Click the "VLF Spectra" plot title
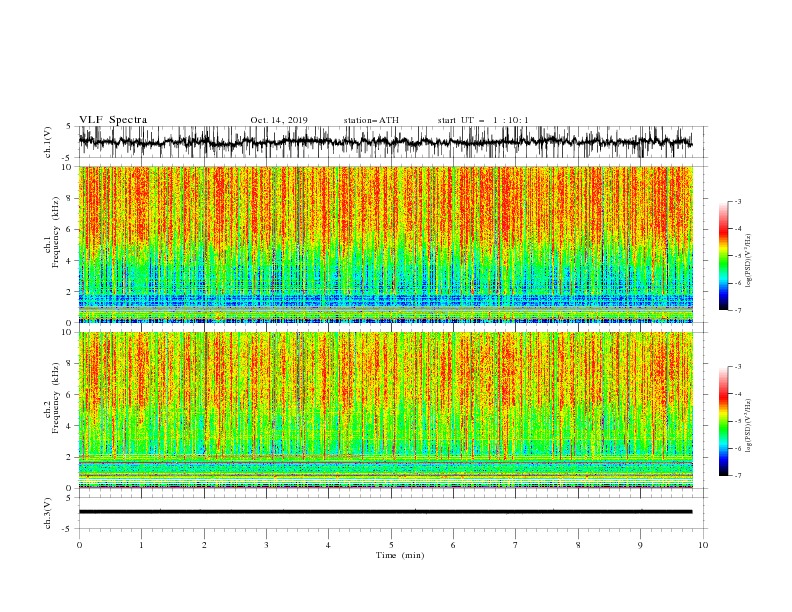Viewport: 792px width, 612px height. tap(113, 120)
